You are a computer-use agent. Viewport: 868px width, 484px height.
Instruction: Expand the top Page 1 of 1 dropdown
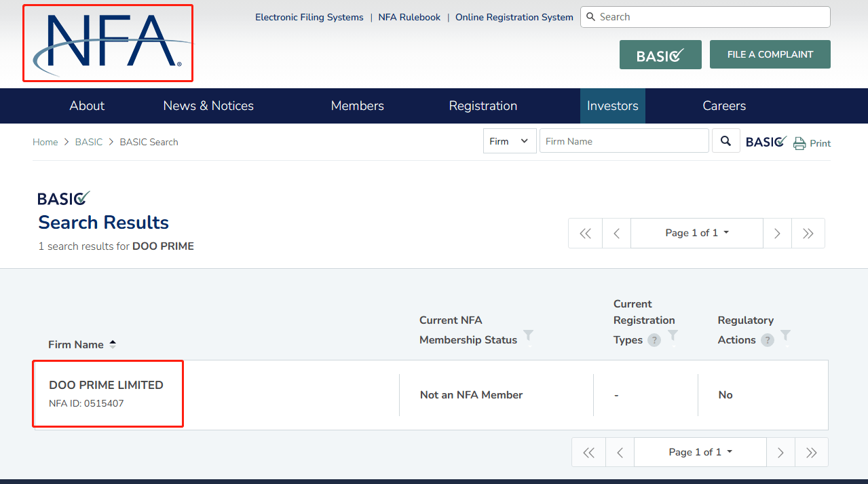(697, 233)
